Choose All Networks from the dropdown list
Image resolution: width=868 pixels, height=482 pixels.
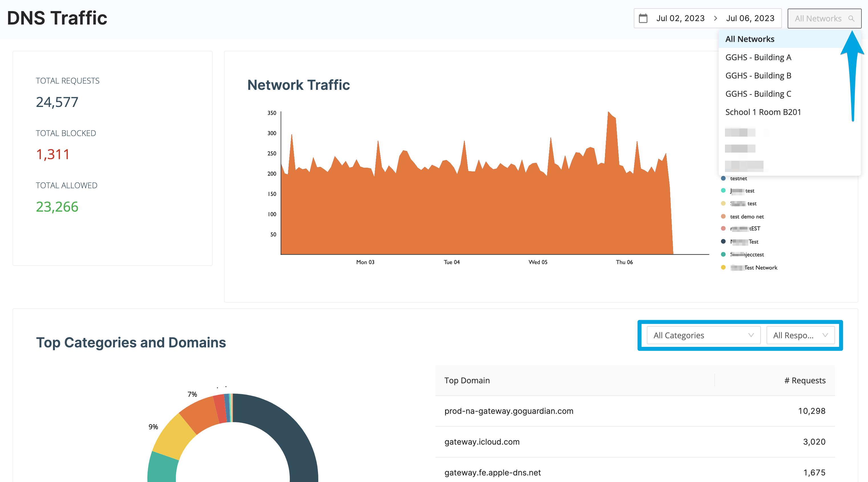[789, 39]
